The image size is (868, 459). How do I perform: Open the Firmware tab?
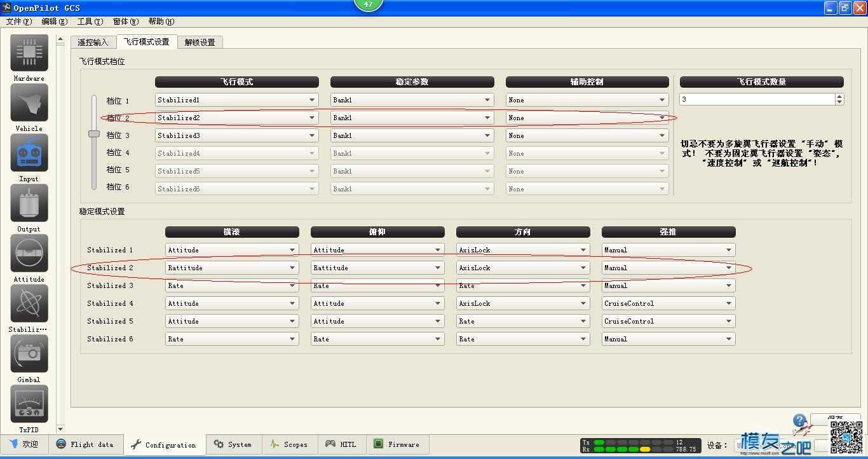click(x=397, y=444)
